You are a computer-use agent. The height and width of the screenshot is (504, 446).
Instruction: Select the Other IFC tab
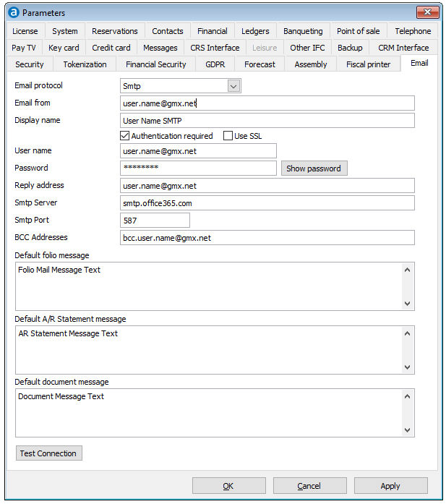coord(307,48)
